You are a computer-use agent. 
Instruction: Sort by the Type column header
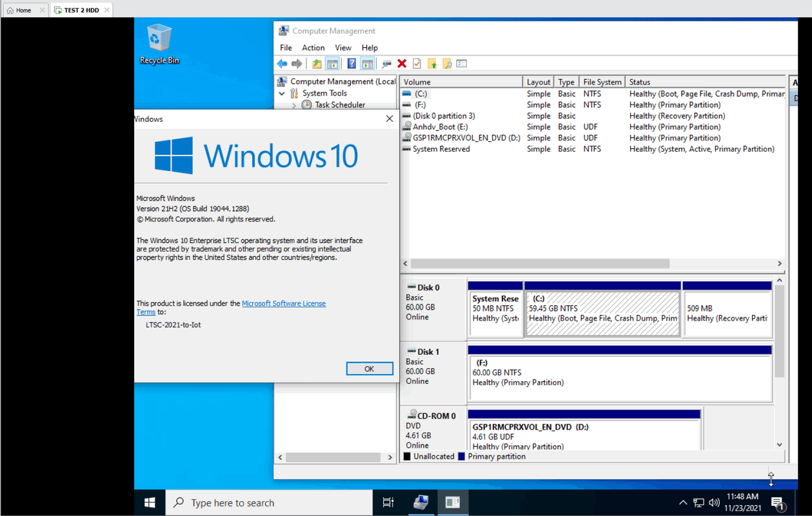[566, 82]
